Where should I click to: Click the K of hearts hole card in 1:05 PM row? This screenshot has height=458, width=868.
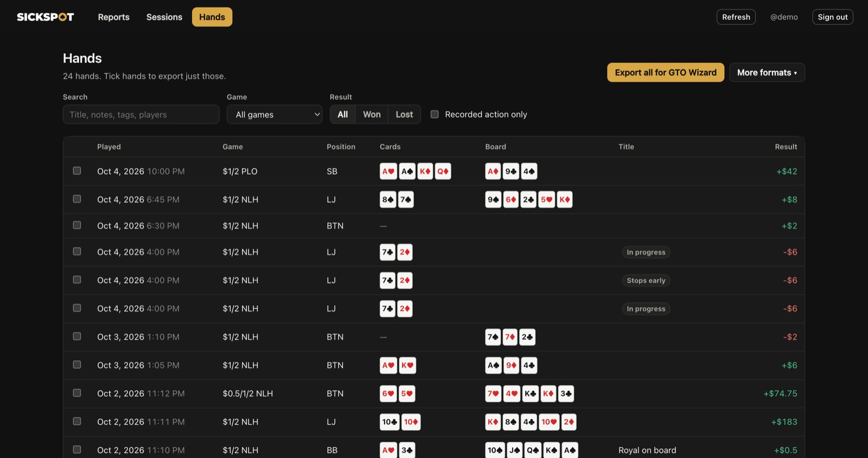(x=407, y=365)
